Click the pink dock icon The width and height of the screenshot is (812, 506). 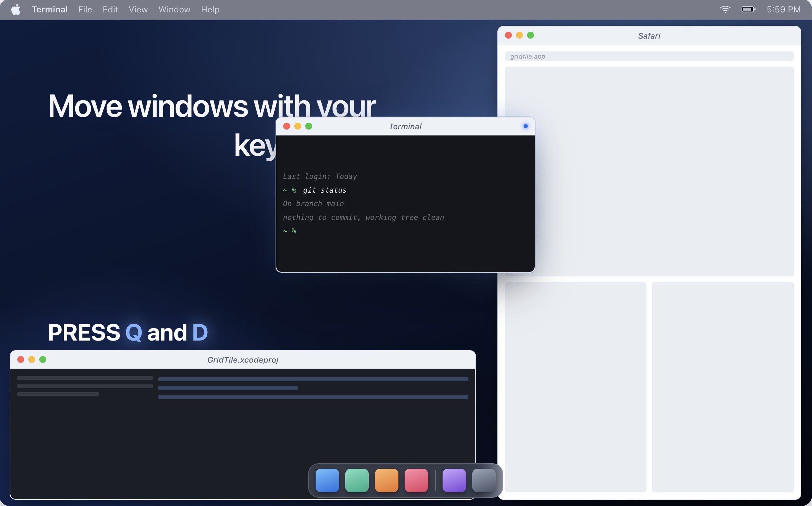click(416, 480)
